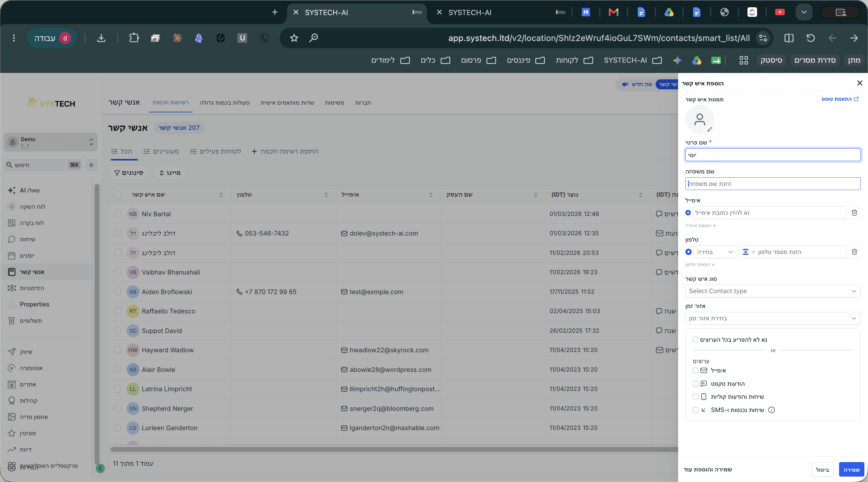
Task: Click the sidebar vertical scrollbar
Action: coord(97,324)
